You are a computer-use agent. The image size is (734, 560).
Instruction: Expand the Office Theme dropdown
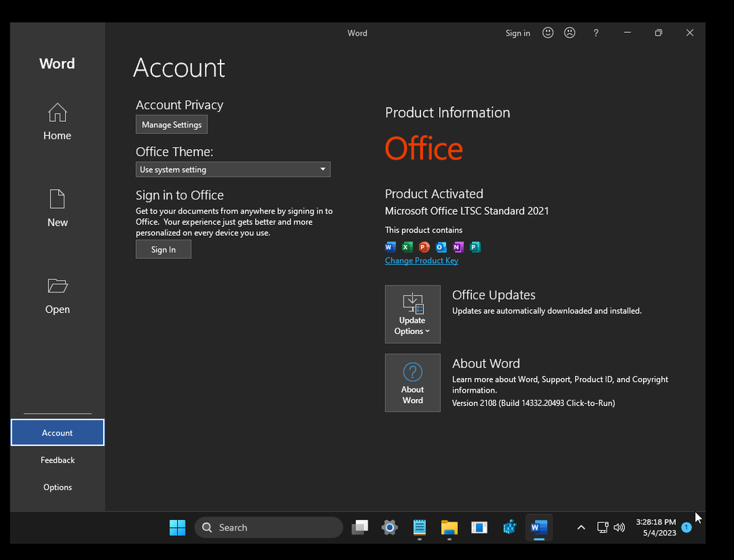pyautogui.click(x=233, y=169)
